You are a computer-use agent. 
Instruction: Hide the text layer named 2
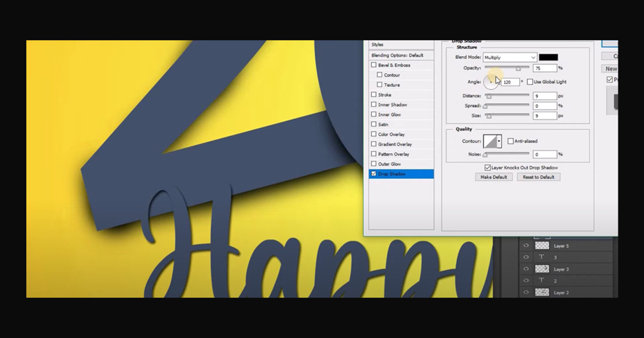(x=526, y=281)
